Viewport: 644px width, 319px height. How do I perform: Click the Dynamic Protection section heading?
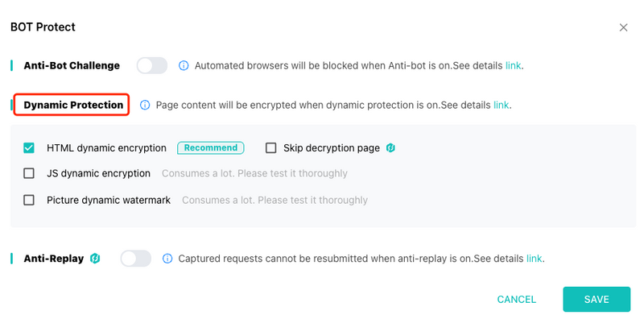coord(73,106)
